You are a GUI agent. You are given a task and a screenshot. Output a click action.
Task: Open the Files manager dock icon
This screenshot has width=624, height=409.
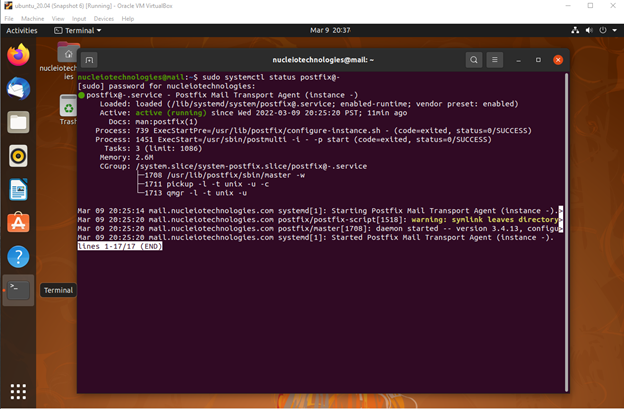[18, 122]
